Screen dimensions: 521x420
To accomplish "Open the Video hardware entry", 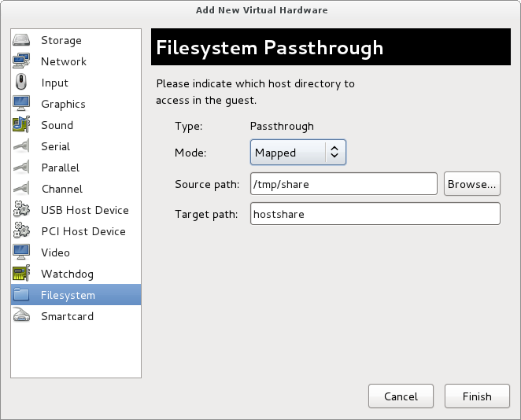I will coord(76,252).
